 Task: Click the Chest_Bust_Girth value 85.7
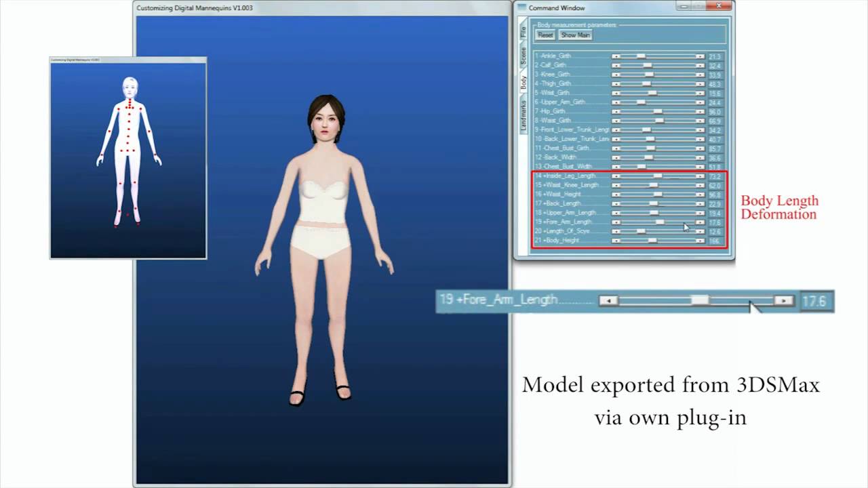715,148
